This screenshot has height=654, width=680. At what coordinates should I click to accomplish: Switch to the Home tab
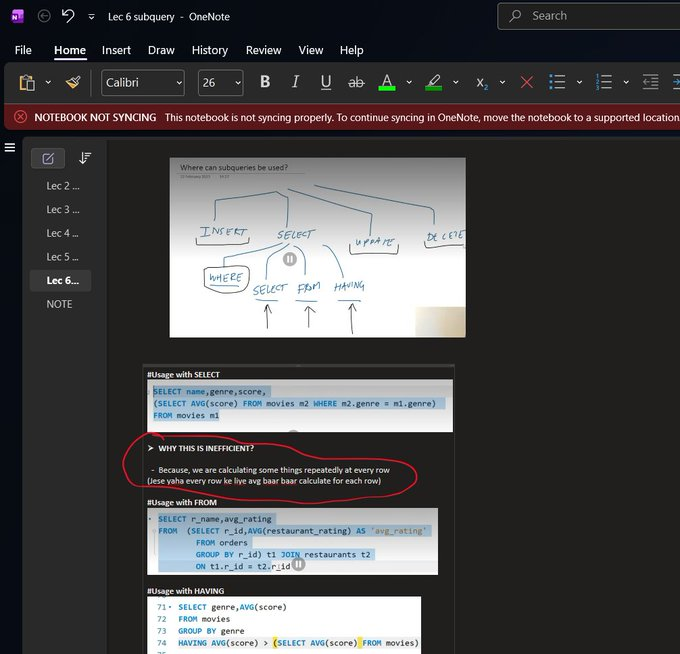click(x=70, y=50)
